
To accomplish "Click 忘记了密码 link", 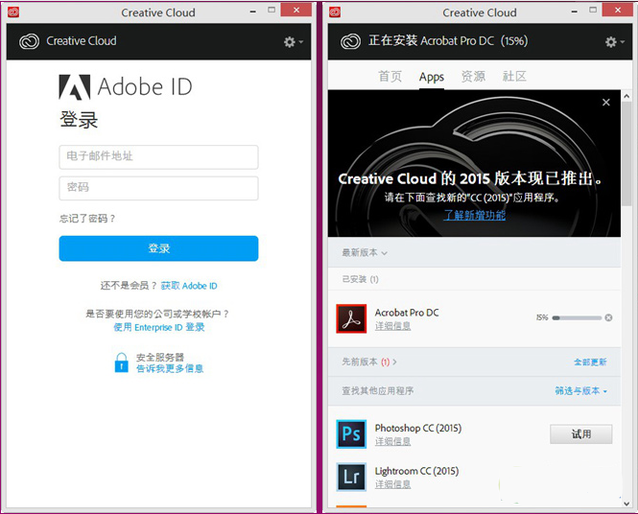I will (87, 219).
